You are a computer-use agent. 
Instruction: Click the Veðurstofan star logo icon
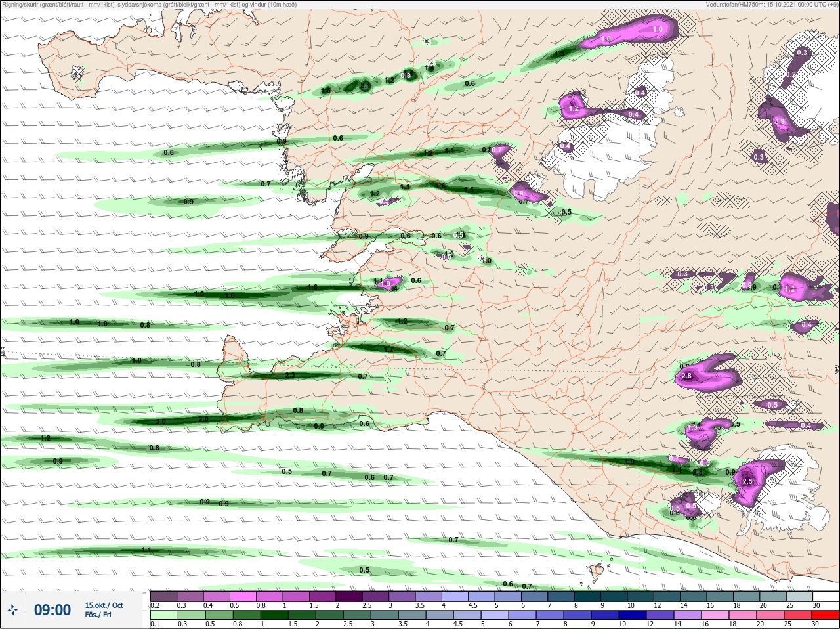[12, 610]
